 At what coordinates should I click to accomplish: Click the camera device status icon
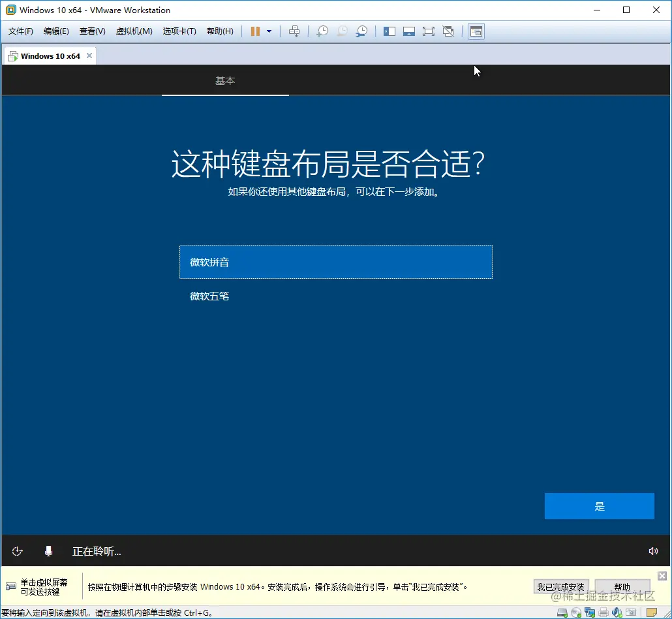click(x=631, y=612)
